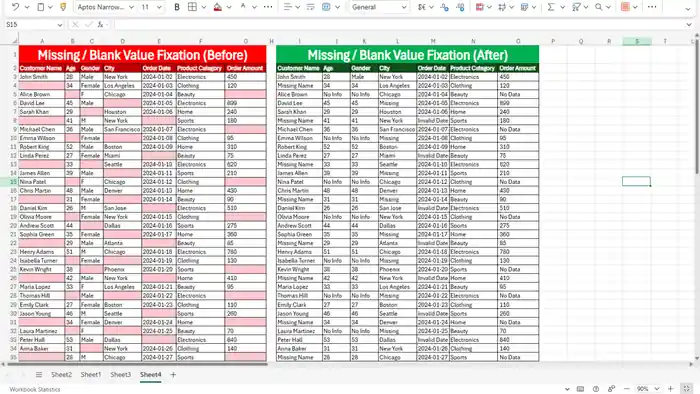Viewport: 700px width, 394px height.
Task: Open Sort and Filter icon
Action: tap(576, 7)
